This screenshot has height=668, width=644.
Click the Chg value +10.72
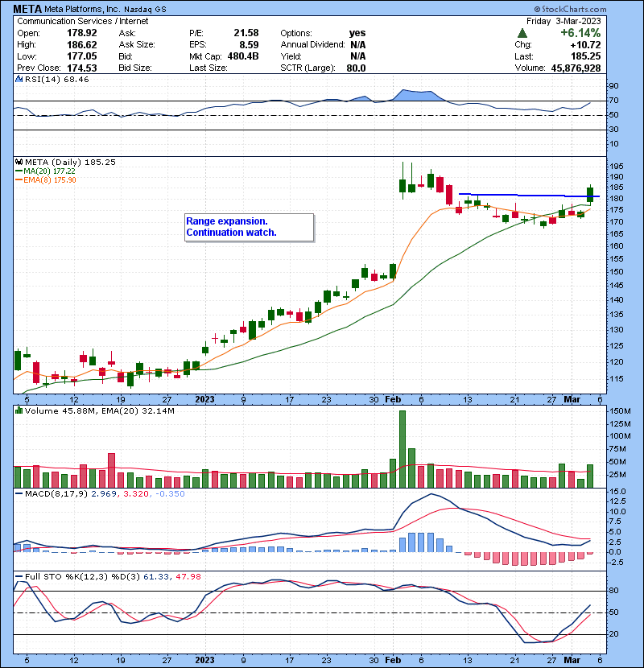[x=585, y=45]
